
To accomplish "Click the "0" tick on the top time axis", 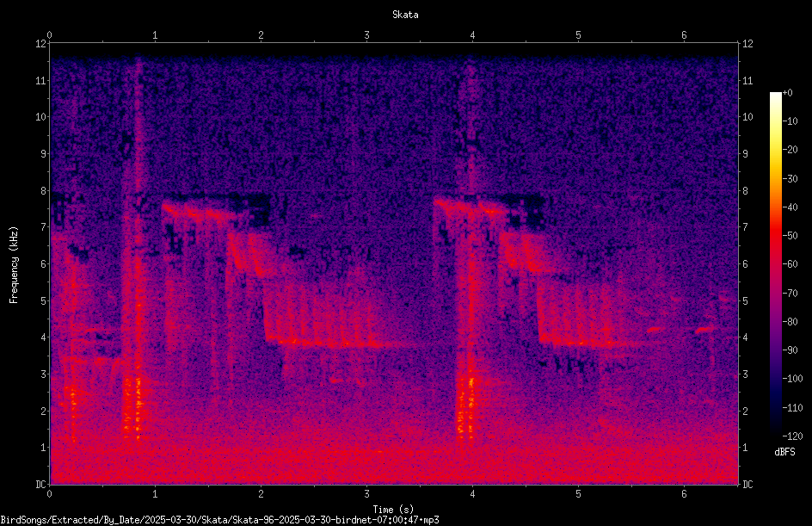I will tap(49, 35).
